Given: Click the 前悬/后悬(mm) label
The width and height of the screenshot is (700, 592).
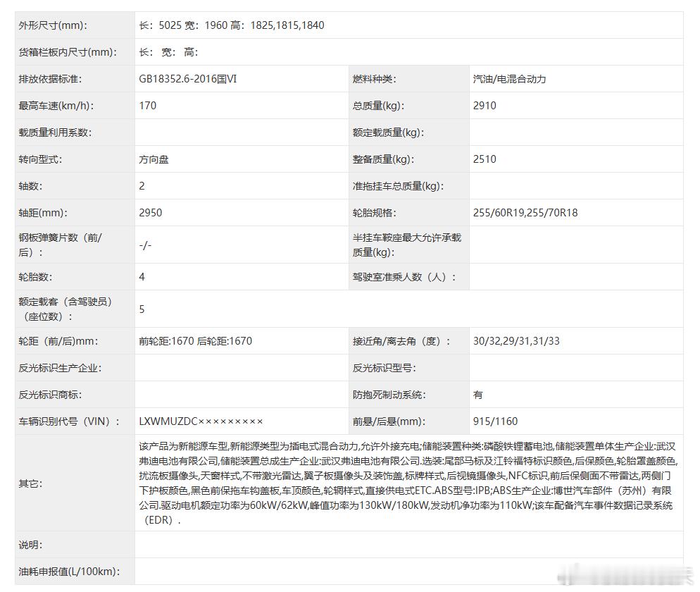Looking at the screenshot, I should [389, 421].
